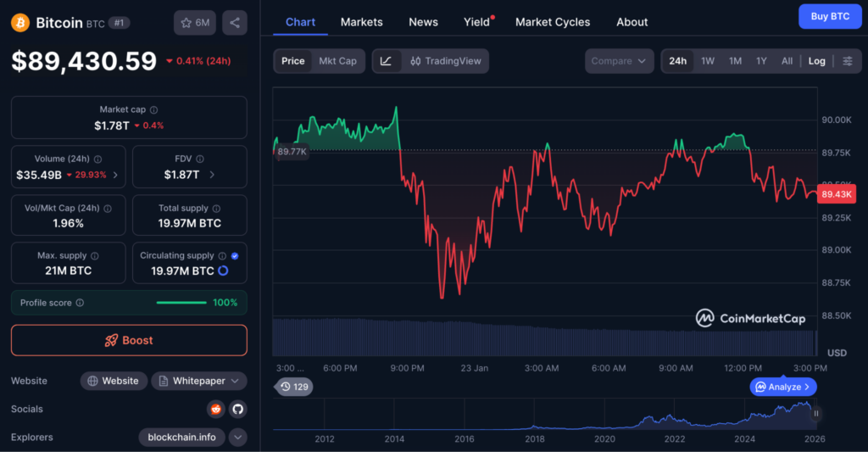This screenshot has height=452, width=868.
Task: Click the star watchlist button showing 6M
Action: click(x=195, y=23)
